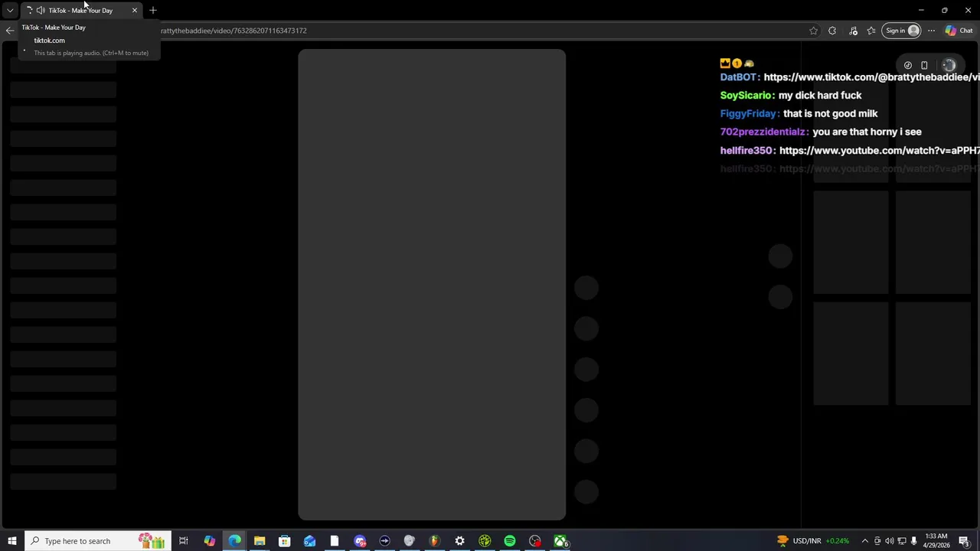Open the tab search dropdown arrow

pyautogui.click(x=10, y=11)
